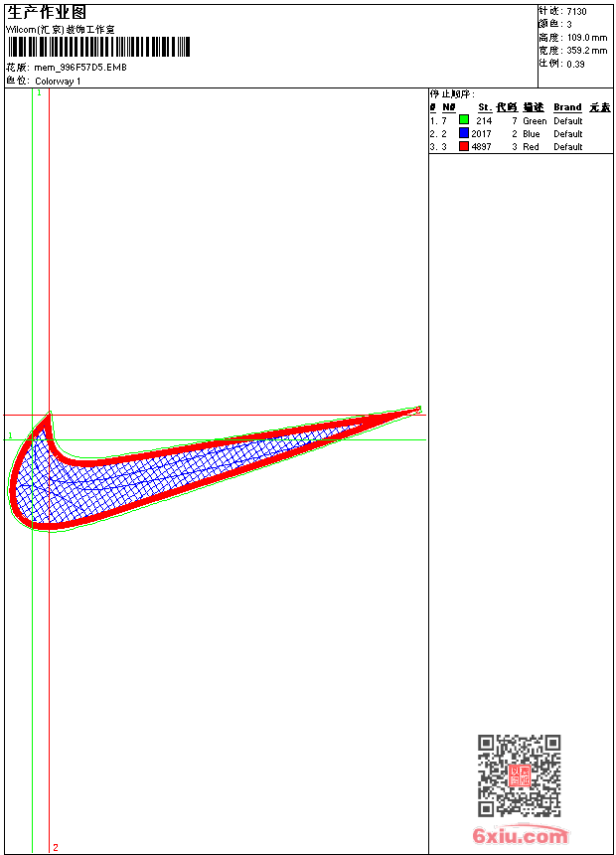The height and width of the screenshot is (855, 616).
Task: Click the Red description text
Action: point(531,147)
